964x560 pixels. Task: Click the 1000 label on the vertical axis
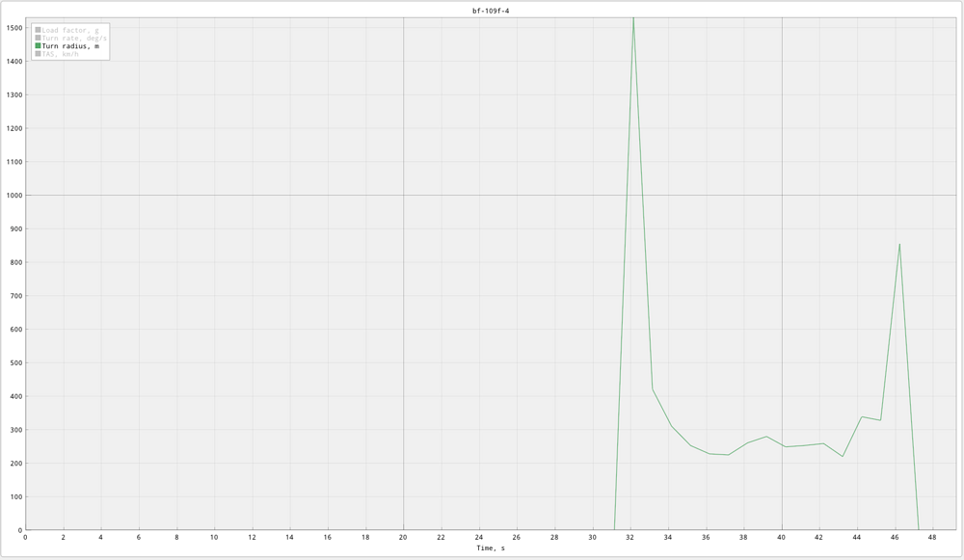(13, 196)
